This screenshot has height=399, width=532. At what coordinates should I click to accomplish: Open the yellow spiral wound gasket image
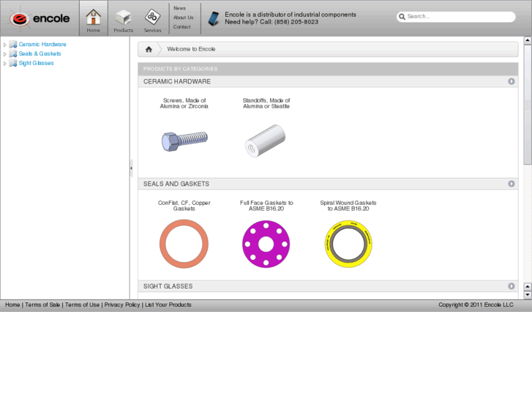tap(348, 244)
